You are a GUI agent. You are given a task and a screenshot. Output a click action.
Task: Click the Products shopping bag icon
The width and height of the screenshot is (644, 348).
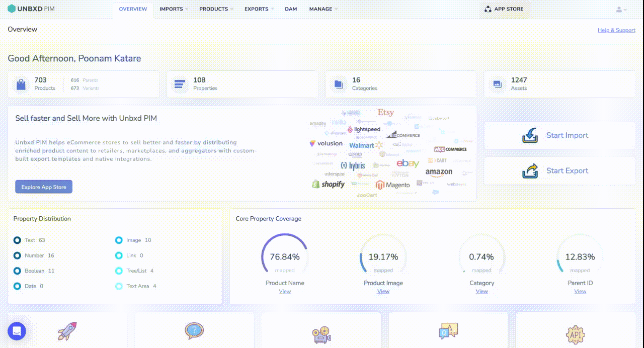(x=21, y=84)
